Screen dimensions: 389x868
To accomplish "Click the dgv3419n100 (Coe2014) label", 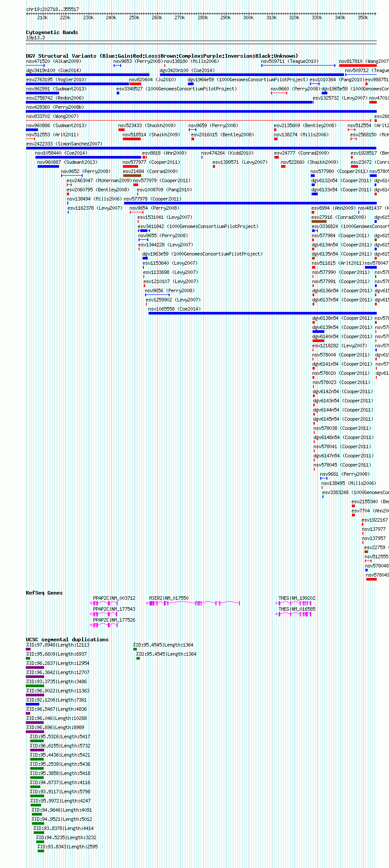I will click(x=54, y=70).
